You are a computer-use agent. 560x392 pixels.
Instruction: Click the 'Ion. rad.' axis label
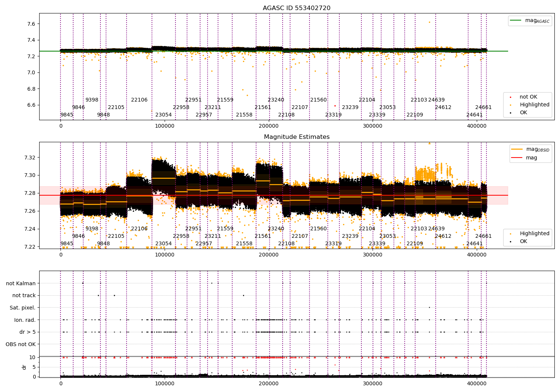click(25, 320)
